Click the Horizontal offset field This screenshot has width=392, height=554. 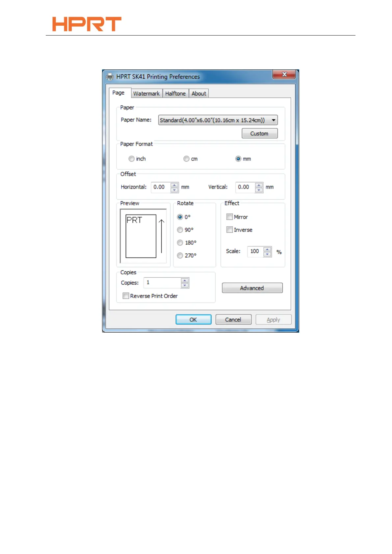pyautogui.click(x=161, y=187)
